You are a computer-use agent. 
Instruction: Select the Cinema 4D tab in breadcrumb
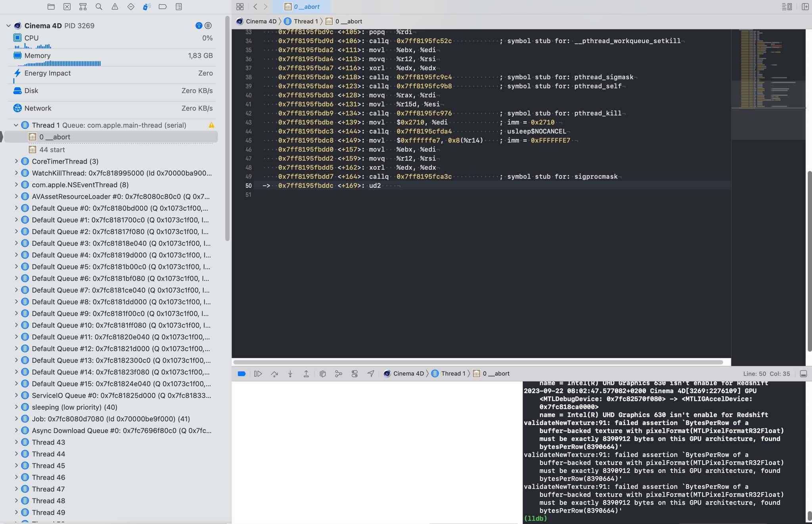tap(261, 21)
